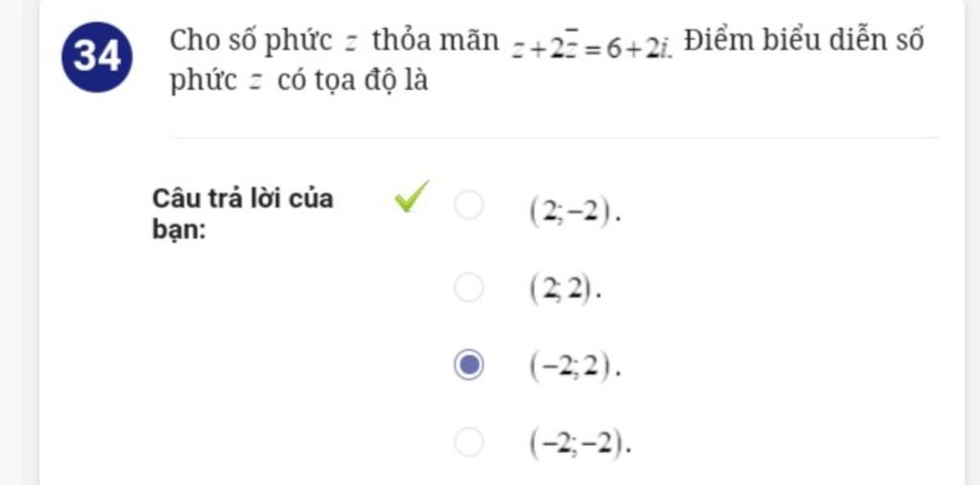Click the words 'Cho số phức'
The image size is (980, 485).
tap(252, 42)
